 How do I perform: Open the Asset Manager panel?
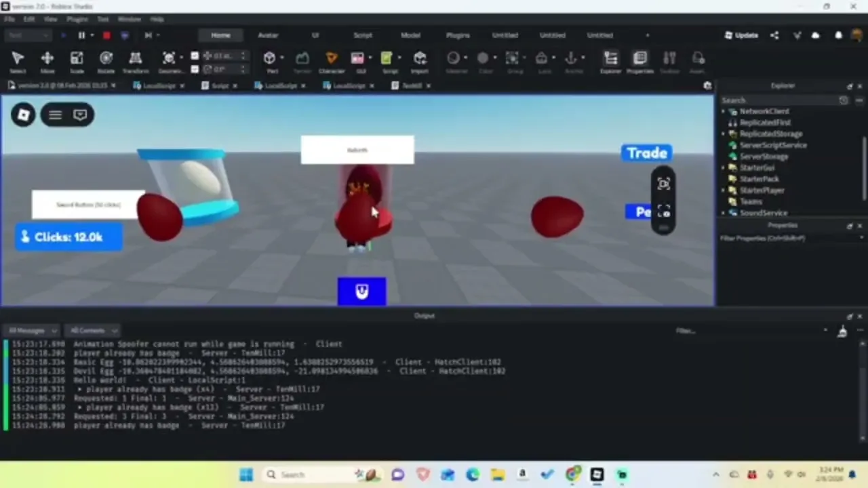(x=698, y=62)
